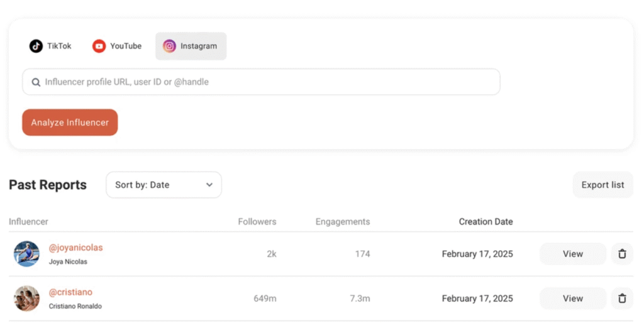644x323 pixels.
Task: Click the Cristiano Ronaldo name text
Action: point(75,306)
